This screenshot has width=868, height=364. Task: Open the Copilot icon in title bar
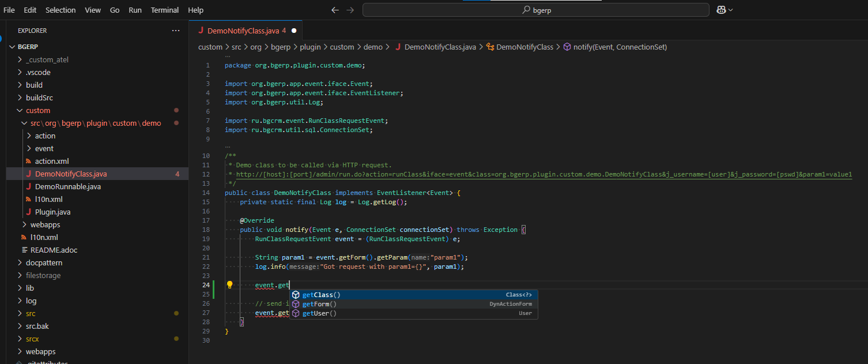(721, 10)
